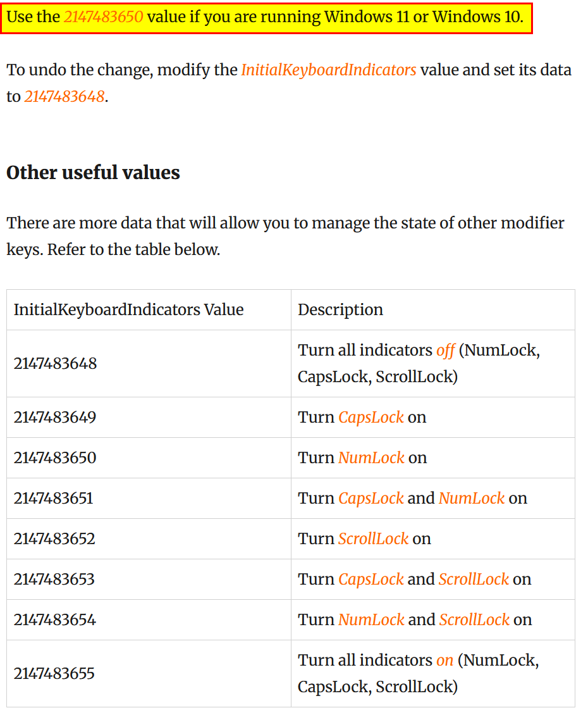
Task: Click the Turn CapsLock on description cell
Action: tap(433, 417)
